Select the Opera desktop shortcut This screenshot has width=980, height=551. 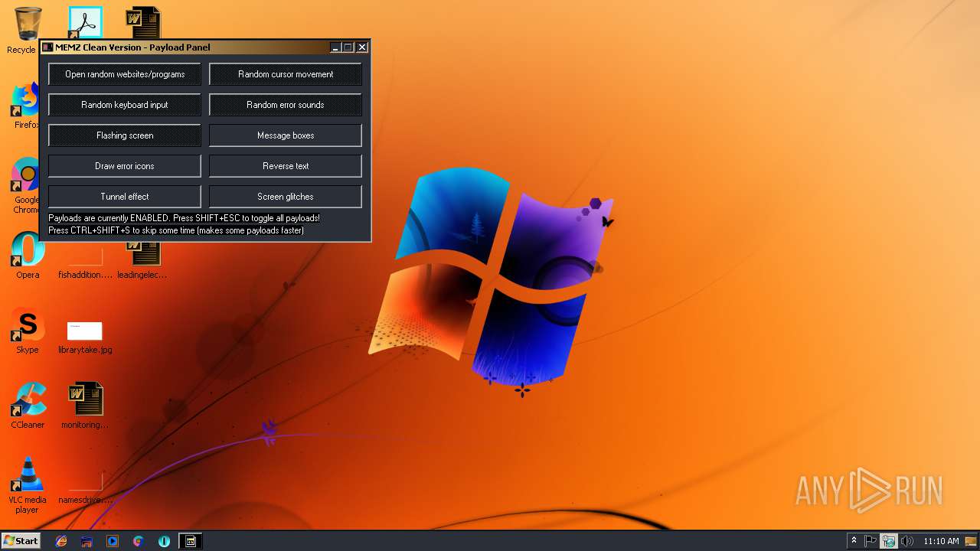(x=28, y=256)
